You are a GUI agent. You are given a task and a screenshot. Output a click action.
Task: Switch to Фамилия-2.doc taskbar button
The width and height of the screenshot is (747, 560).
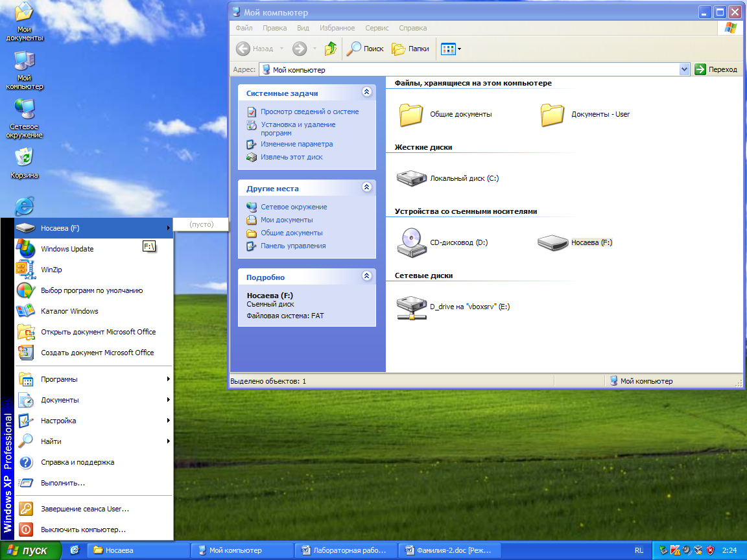click(x=450, y=550)
